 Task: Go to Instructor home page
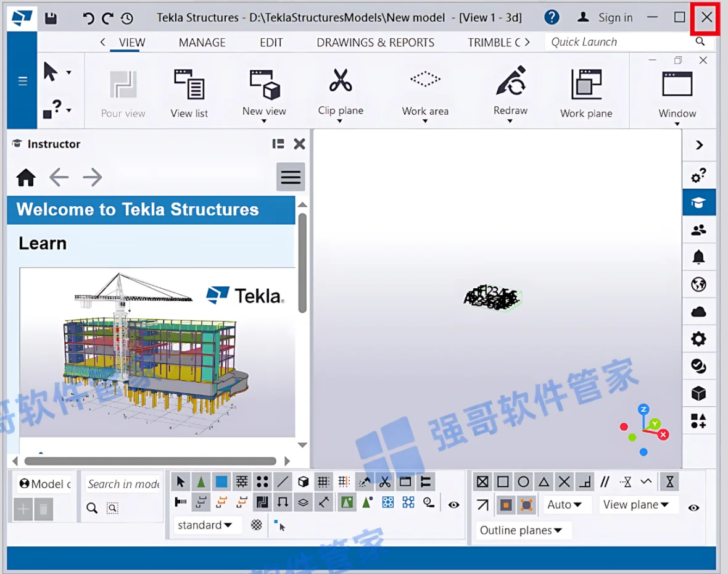tap(26, 177)
